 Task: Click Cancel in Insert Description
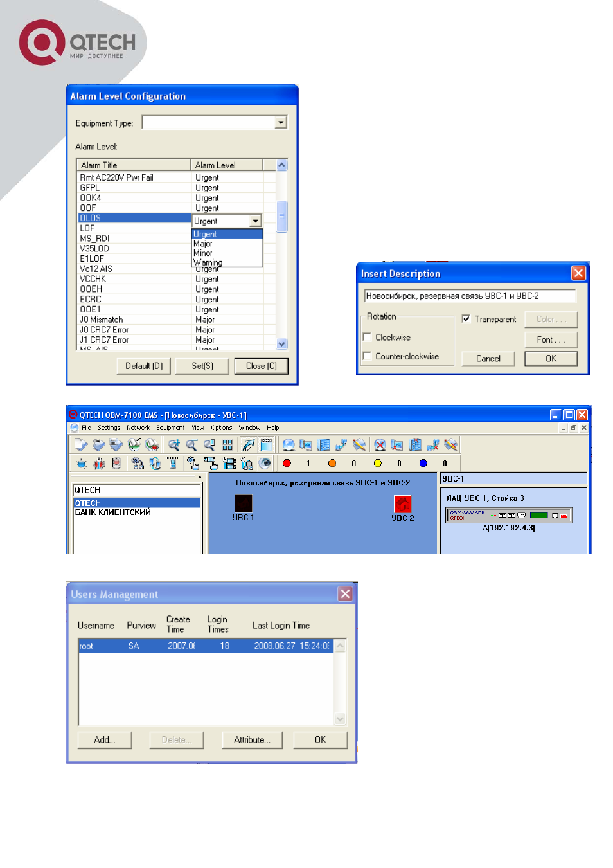point(488,359)
